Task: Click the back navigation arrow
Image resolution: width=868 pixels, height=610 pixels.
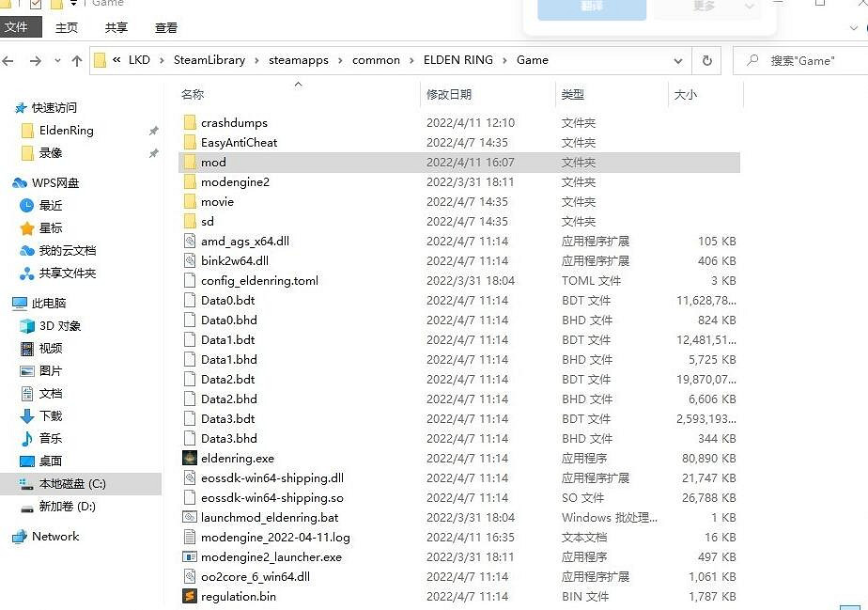Action: [x=9, y=59]
